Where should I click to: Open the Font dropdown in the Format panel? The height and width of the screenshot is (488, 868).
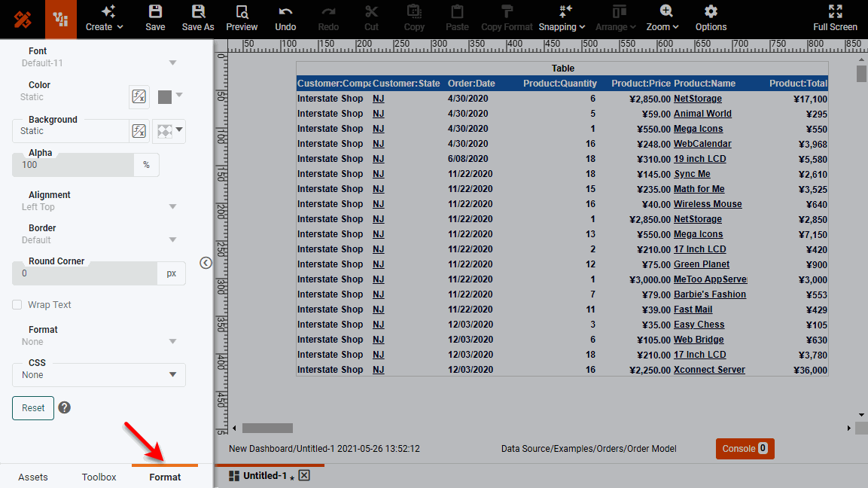pos(173,63)
